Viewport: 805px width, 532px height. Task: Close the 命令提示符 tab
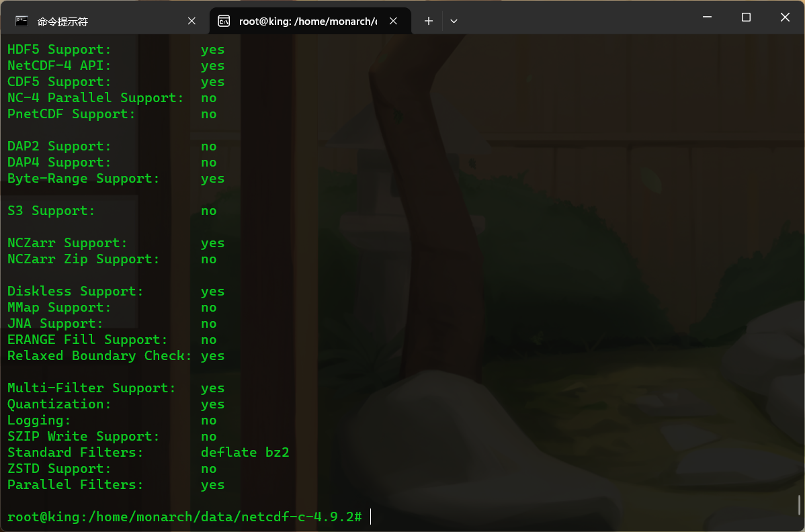(192, 21)
